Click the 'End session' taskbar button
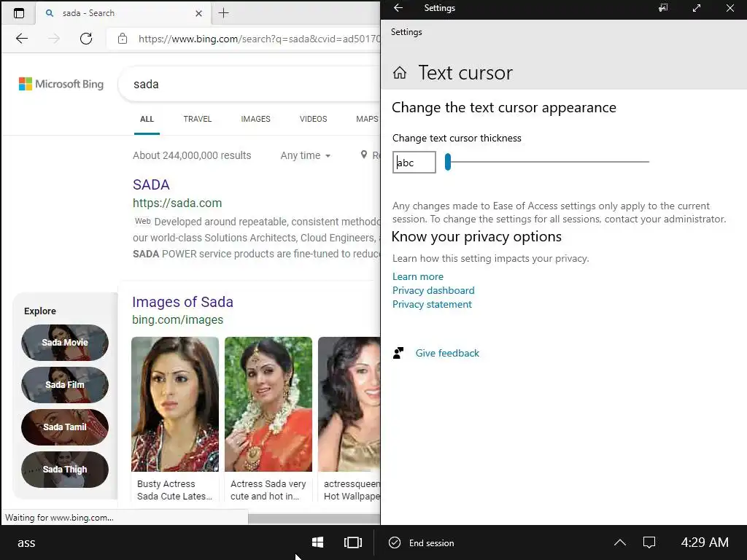Viewport: 747px width, 560px height. (422, 542)
